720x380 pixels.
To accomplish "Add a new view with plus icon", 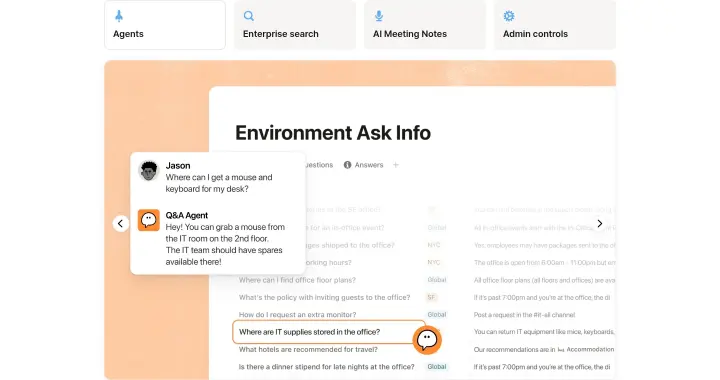I will point(396,165).
